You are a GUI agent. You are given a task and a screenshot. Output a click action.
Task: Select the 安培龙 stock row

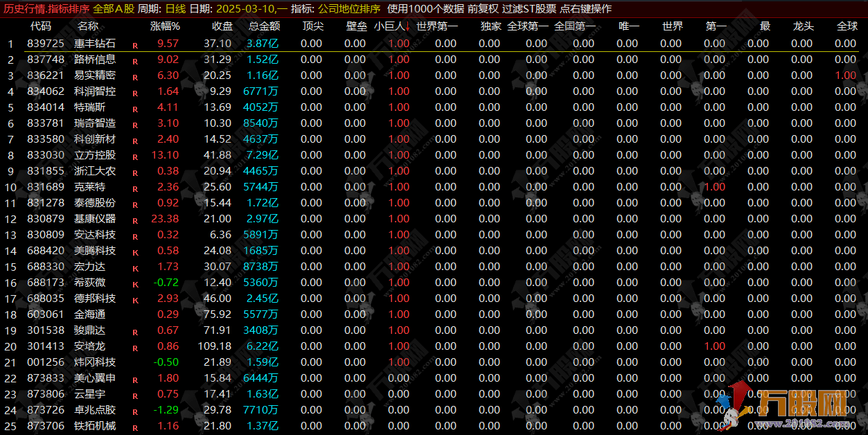(90, 346)
